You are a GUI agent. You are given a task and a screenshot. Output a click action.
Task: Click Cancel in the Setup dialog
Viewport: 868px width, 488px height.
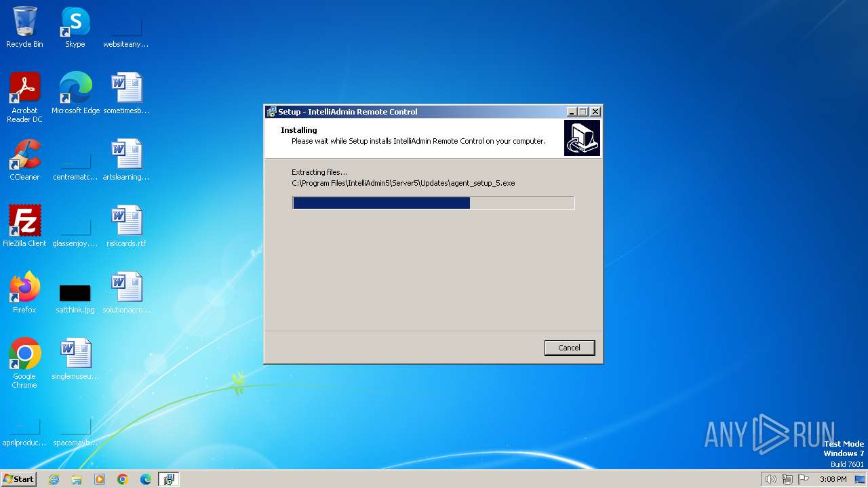coord(570,348)
